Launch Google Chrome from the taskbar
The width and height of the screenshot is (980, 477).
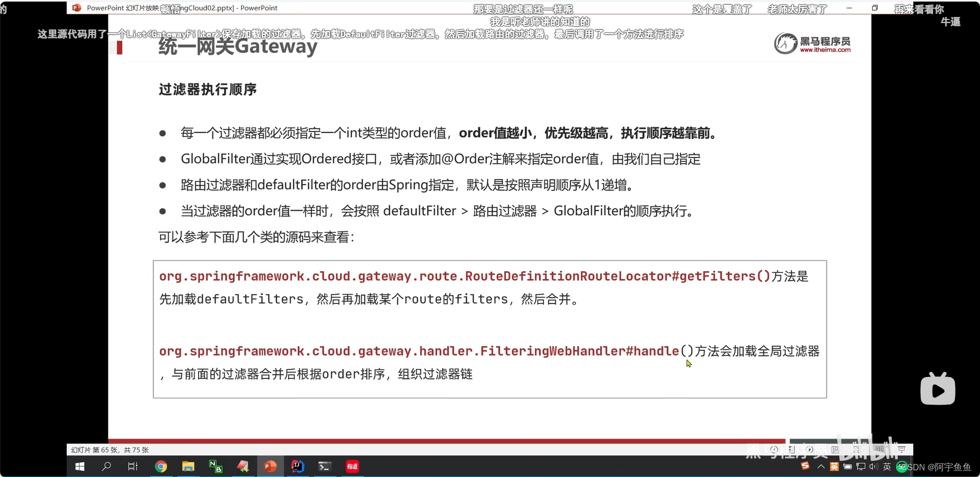pos(161,466)
